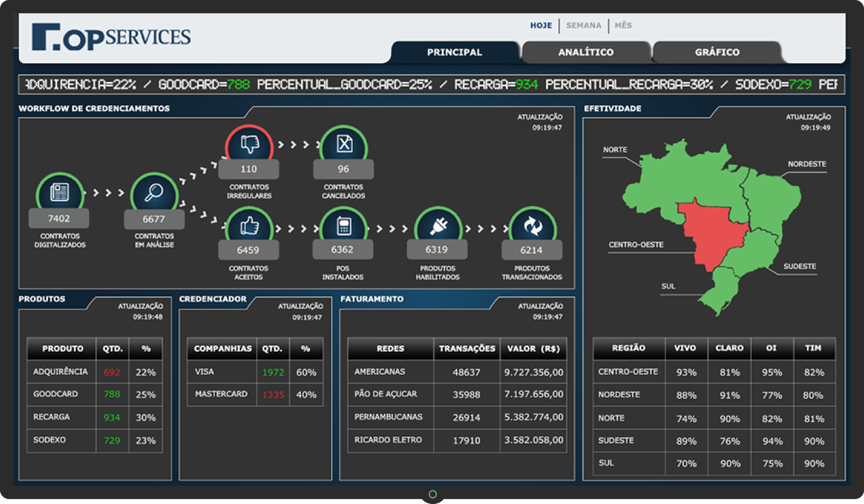The image size is (864, 504).
Task: Click the Produtos Transacionados refresh icon
Action: pyautogui.click(x=533, y=226)
